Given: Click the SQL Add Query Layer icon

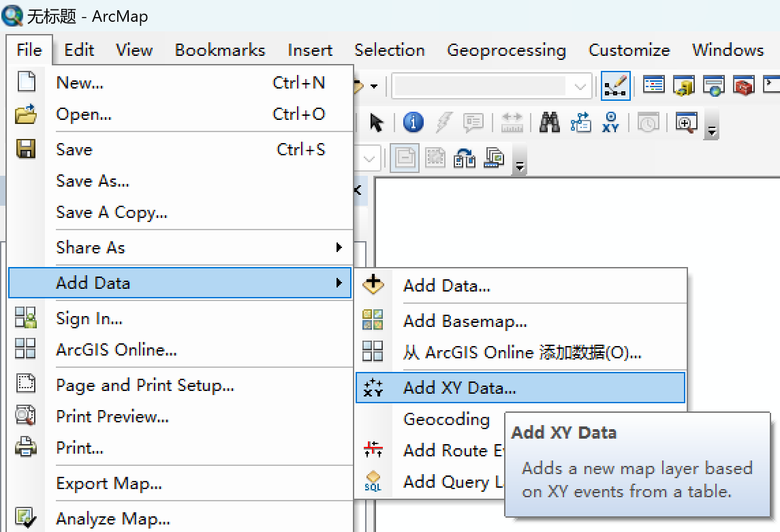Looking at the screenshot, I should [373, 482].
